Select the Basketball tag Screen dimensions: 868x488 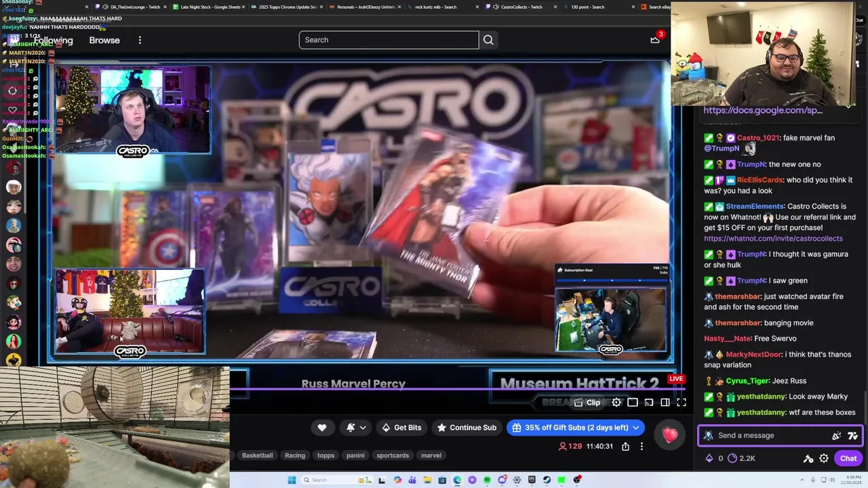(257, 455)
